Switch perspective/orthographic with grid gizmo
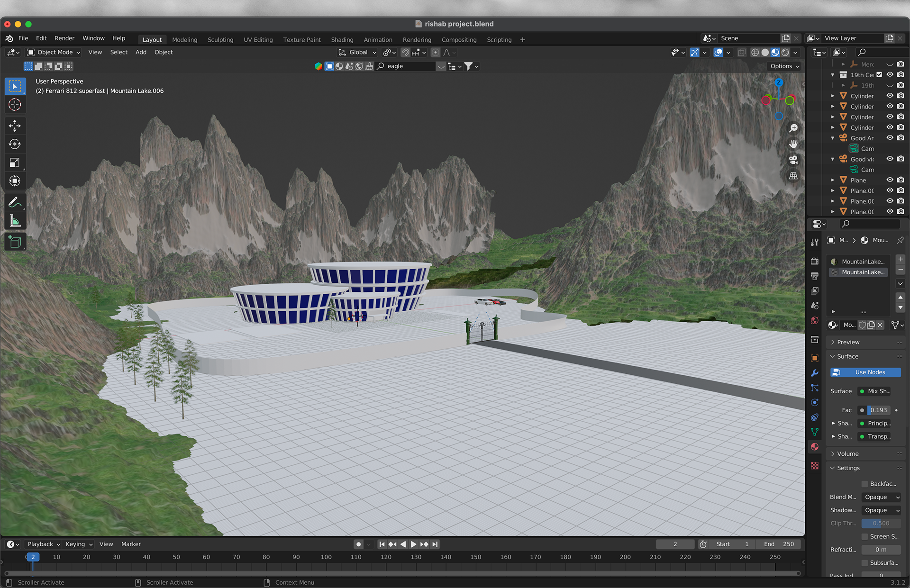 click(x=793, y=176)
